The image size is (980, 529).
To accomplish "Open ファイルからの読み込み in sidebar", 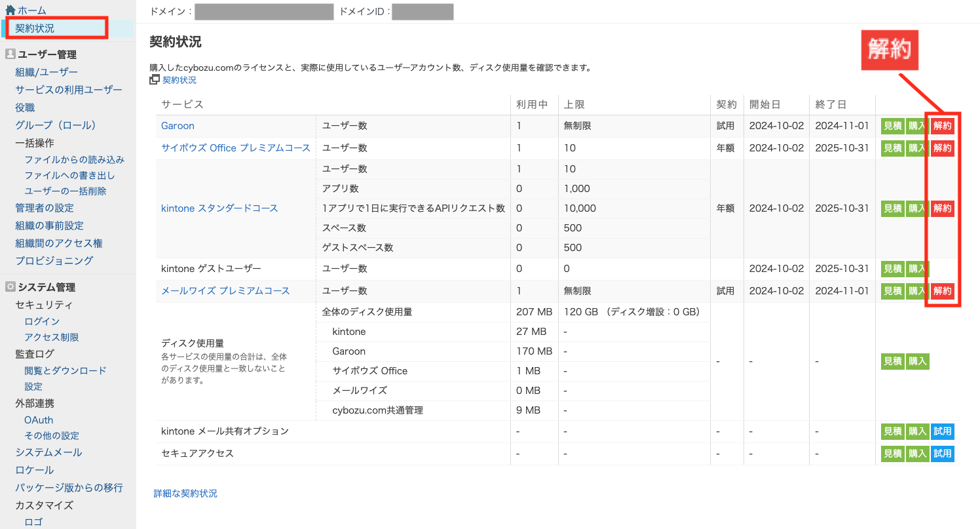I will (74, 160).
